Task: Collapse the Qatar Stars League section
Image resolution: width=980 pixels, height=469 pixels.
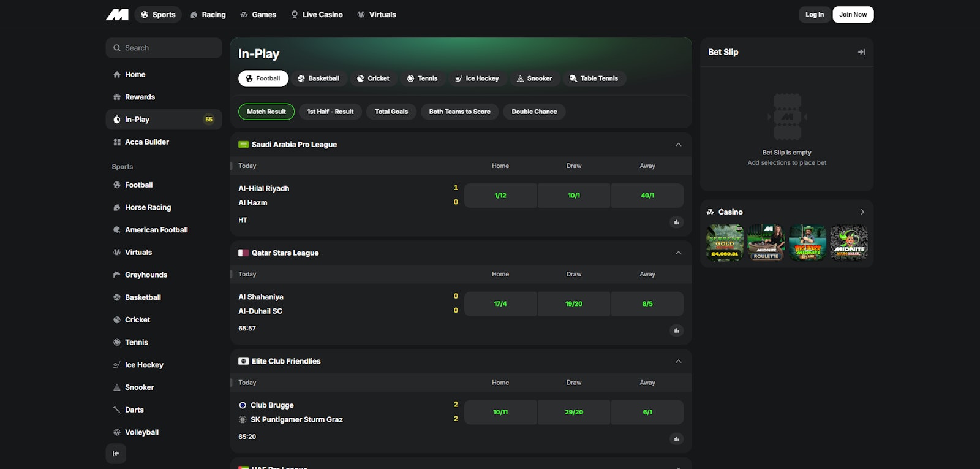Action: click(x=678, y=253)
